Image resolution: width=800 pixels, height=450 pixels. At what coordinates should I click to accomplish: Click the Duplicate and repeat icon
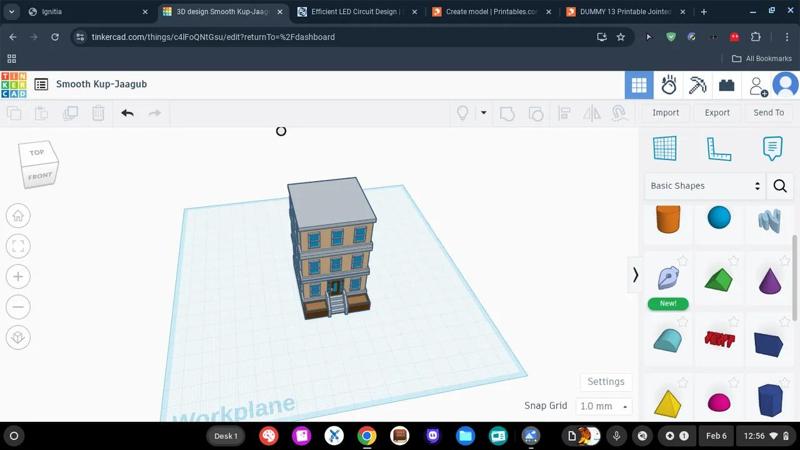(70, 113)
